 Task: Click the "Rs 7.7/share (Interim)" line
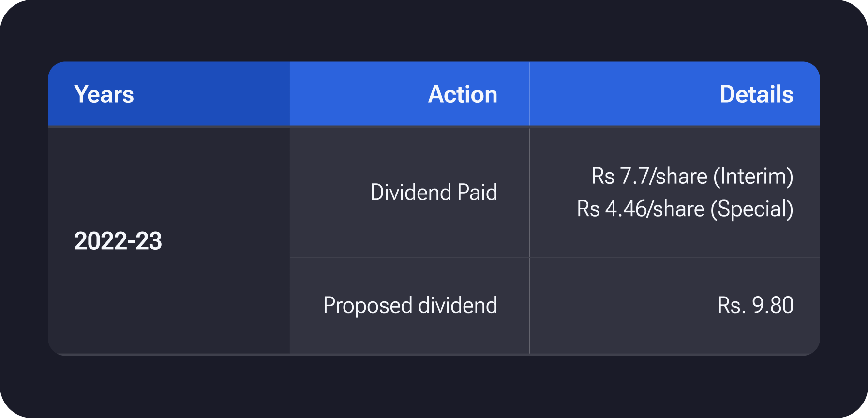click(692, 176)
